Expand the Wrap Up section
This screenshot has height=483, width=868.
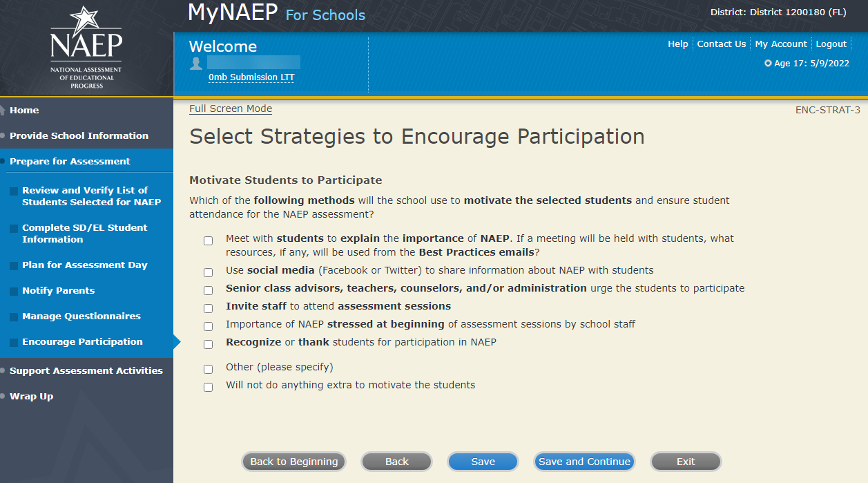[x=31, y=397]
